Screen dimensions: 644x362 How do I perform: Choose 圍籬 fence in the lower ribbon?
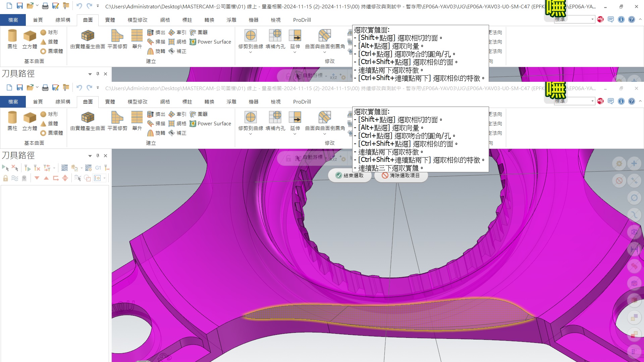click(x=199, y=114)
